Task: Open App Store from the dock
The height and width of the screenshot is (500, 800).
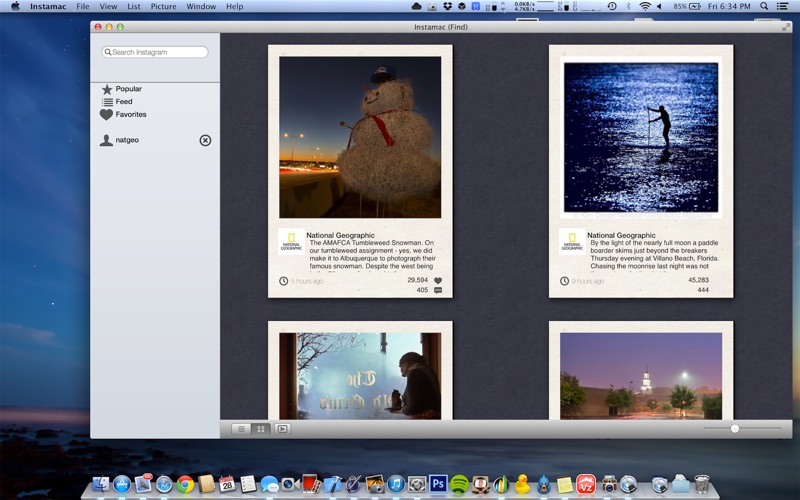Action: tap(122, 484)
